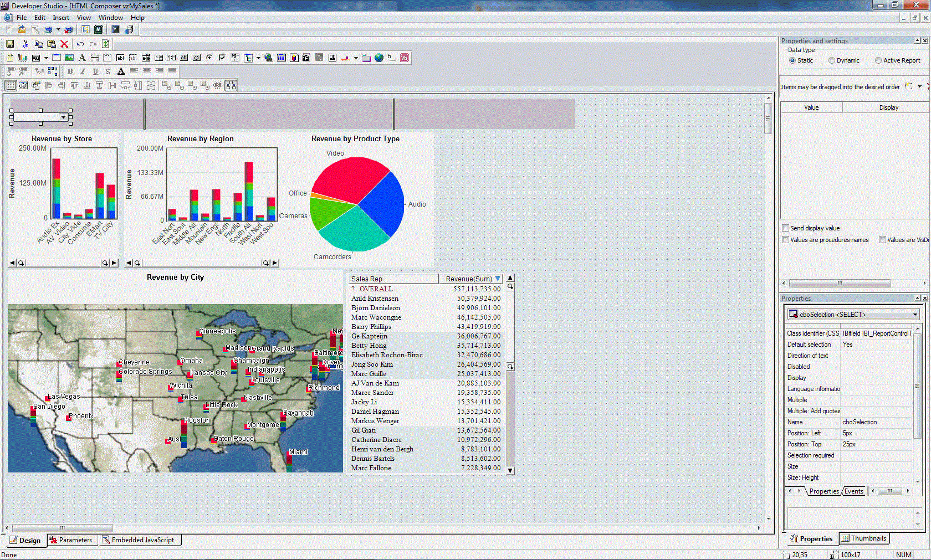Expand the combo box on the design canvas

64,117
